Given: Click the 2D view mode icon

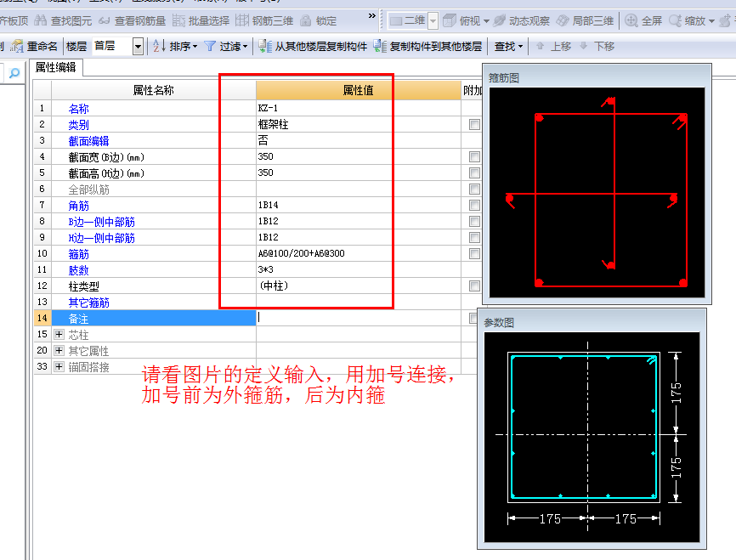Looking at the screenshot, I should click(x=396, y=20).
